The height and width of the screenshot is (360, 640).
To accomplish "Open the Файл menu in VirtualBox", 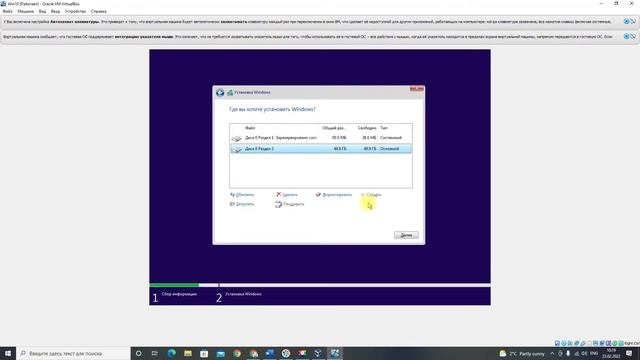I will (x=8, y=11).
